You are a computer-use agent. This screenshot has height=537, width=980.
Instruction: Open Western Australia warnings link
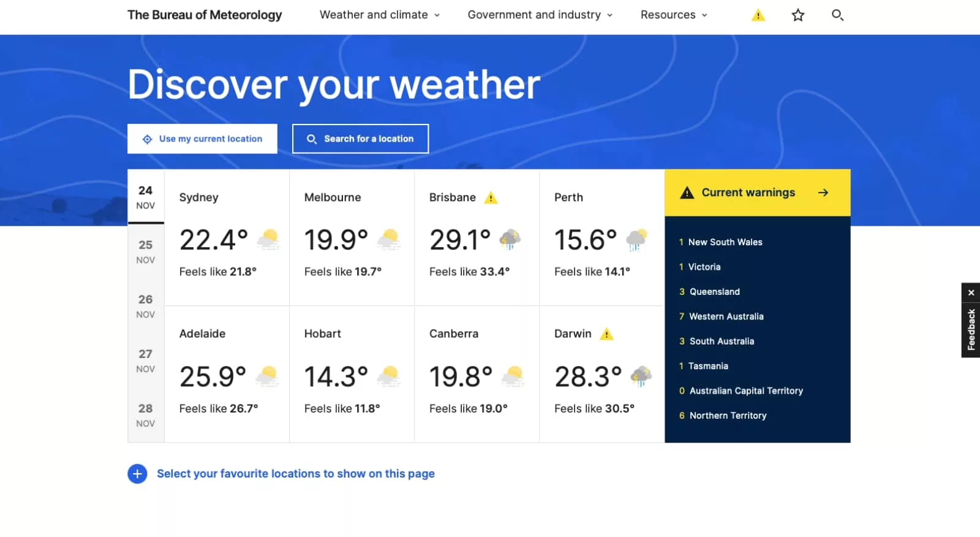tap(726, 316)
